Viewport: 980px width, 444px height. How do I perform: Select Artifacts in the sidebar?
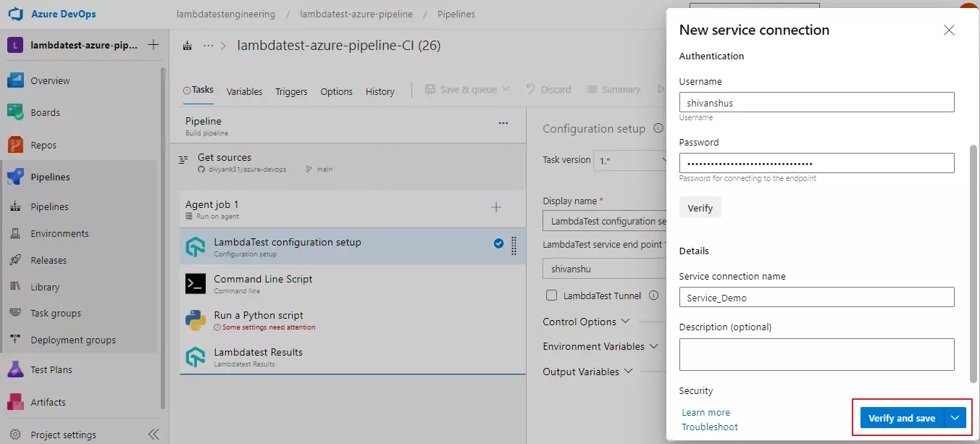(x=47, y=401)
